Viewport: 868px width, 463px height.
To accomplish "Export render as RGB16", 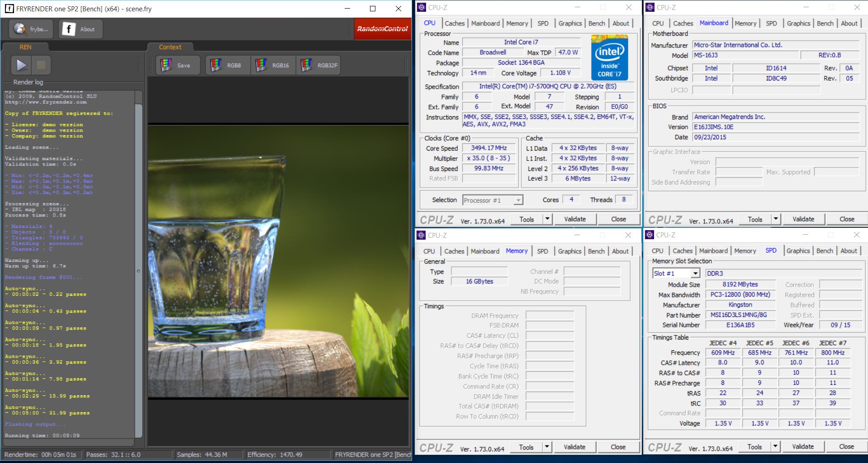I will (273, 65).
